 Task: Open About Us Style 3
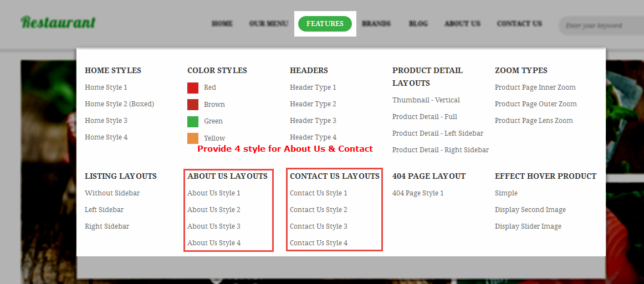214,226
